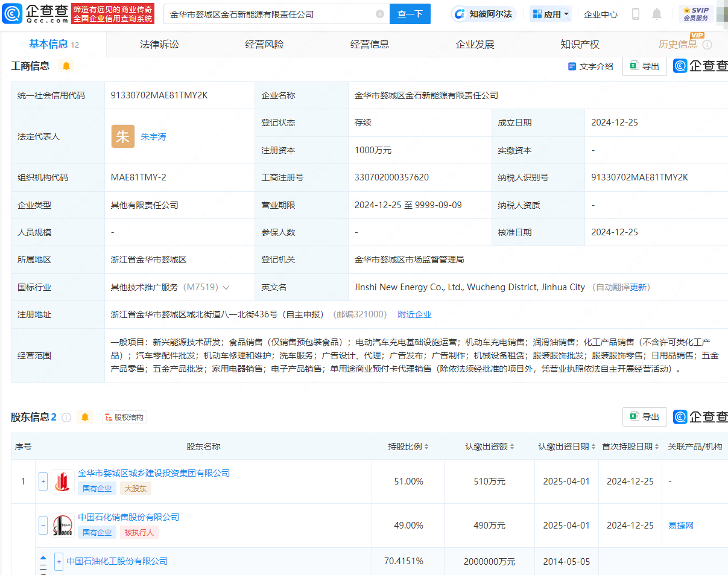Click the 大股东 tag
Viewport: 728px width, 575px height.
(x=135, y=488)
